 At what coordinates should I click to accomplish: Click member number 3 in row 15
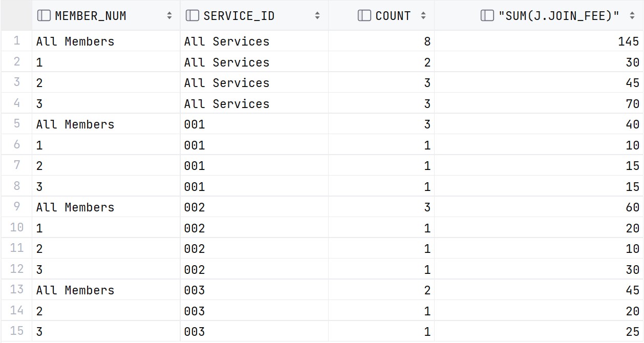click(x=106, y=331)
